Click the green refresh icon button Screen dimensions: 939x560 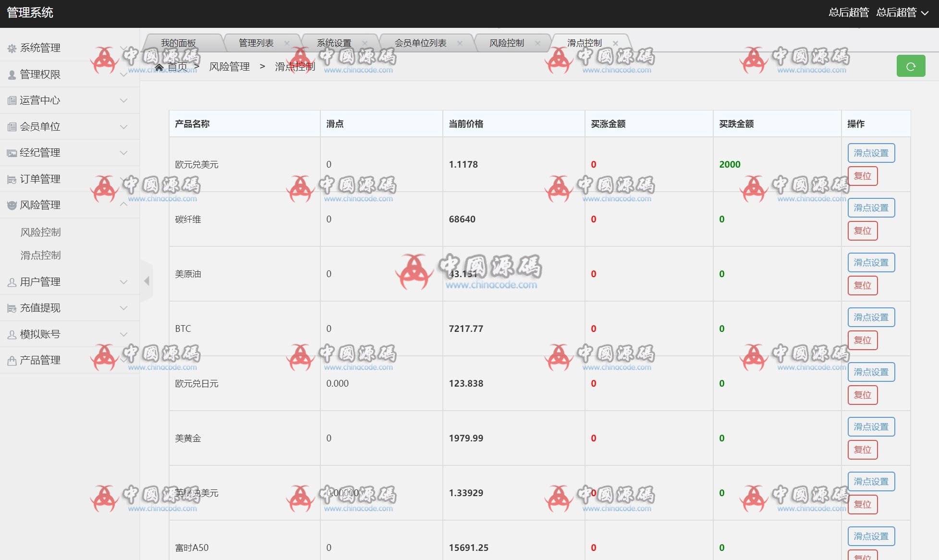pos(911,66)
